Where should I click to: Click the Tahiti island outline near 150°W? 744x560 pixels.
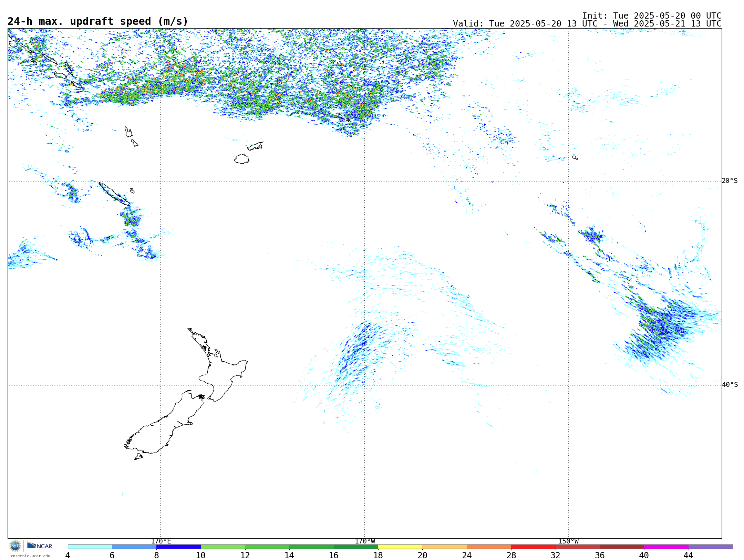click(575, 157)
